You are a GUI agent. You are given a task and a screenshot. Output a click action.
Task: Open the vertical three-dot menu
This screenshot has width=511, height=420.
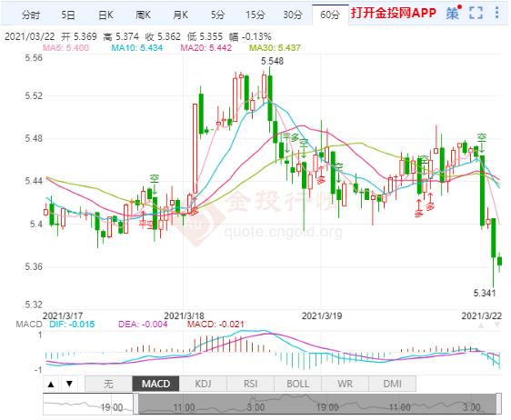[x=497, y=13]
